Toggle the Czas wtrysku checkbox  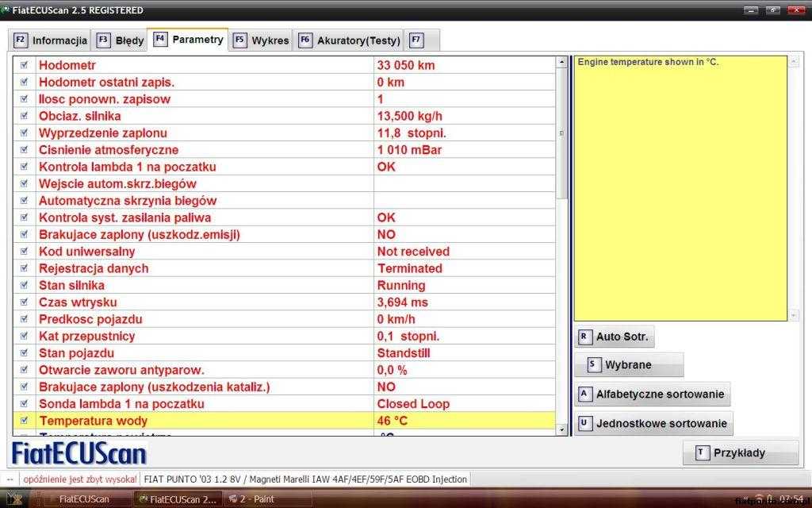pyautogui.click(x=24, y=302)
